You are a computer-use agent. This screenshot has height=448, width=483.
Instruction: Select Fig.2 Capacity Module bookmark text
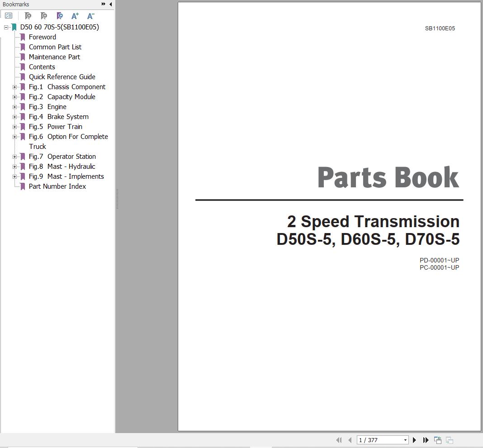(x=62, y=97)
